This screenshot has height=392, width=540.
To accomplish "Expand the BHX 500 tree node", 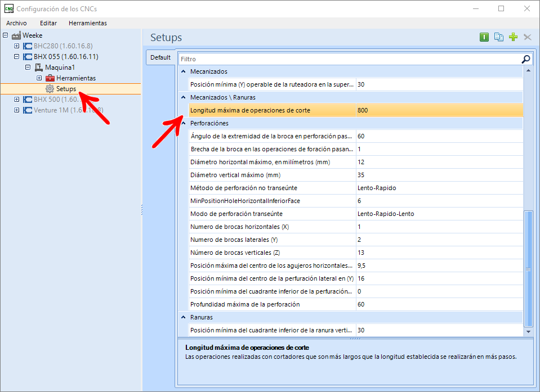I will [16, 99].
